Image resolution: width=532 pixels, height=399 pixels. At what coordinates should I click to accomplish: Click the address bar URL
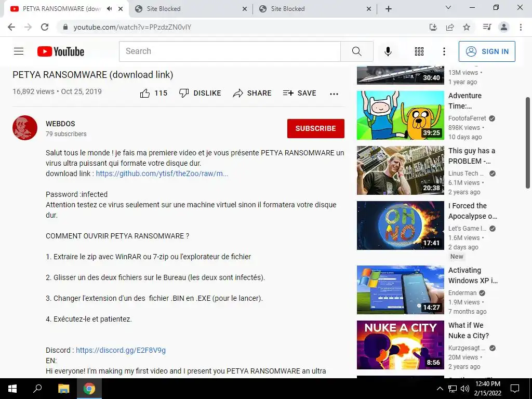point(132,27)
